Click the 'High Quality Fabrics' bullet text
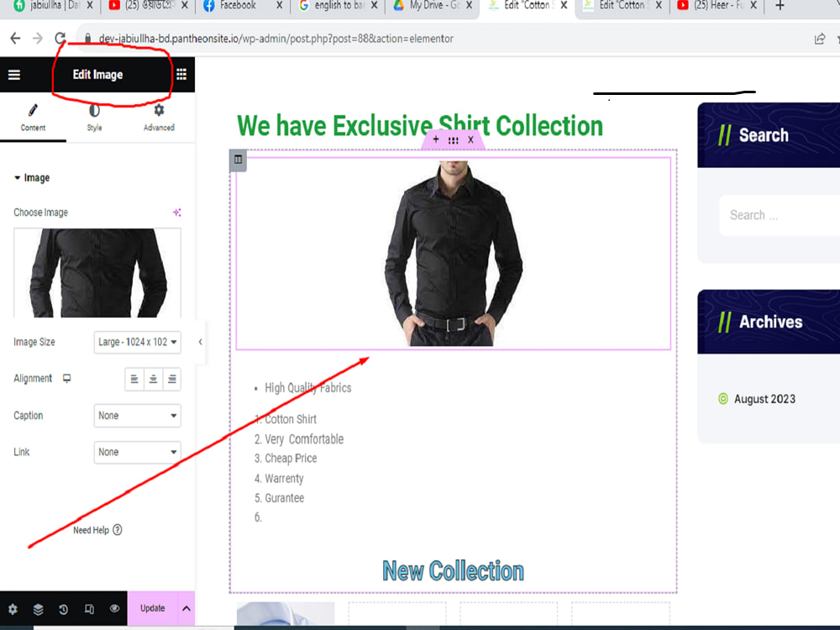Viewport: 840px width, 630px height. (x=307, y=387)
